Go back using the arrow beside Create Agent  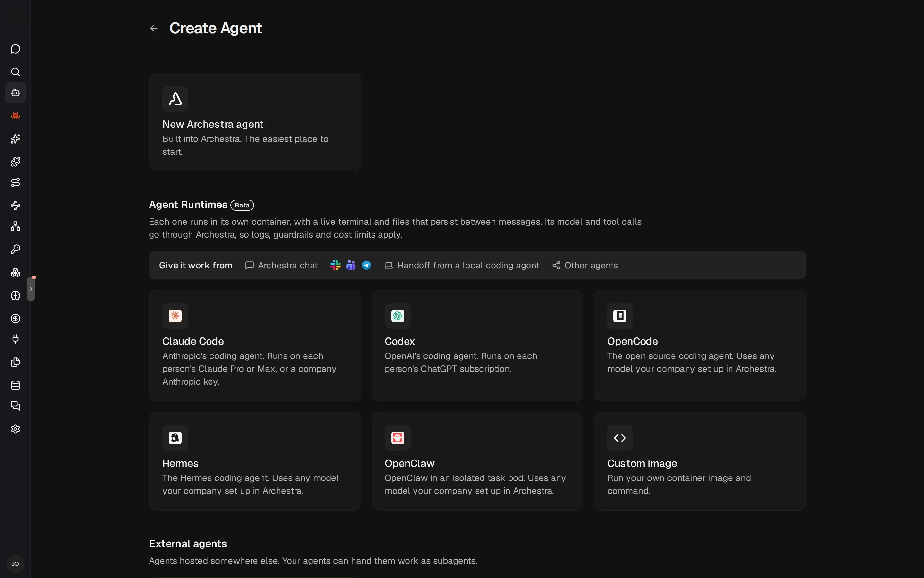click(x=153, y=28)
